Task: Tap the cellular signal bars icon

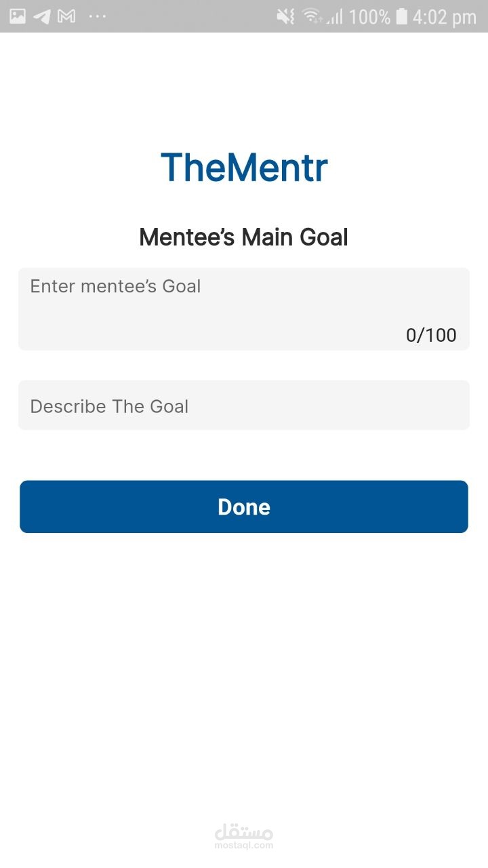Action: pos(334,16)
